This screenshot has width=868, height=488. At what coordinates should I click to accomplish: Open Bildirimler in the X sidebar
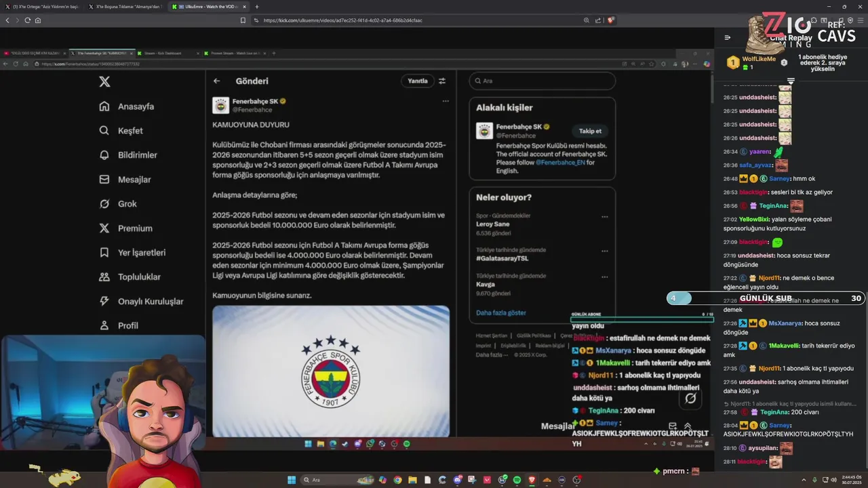(128, 155)
